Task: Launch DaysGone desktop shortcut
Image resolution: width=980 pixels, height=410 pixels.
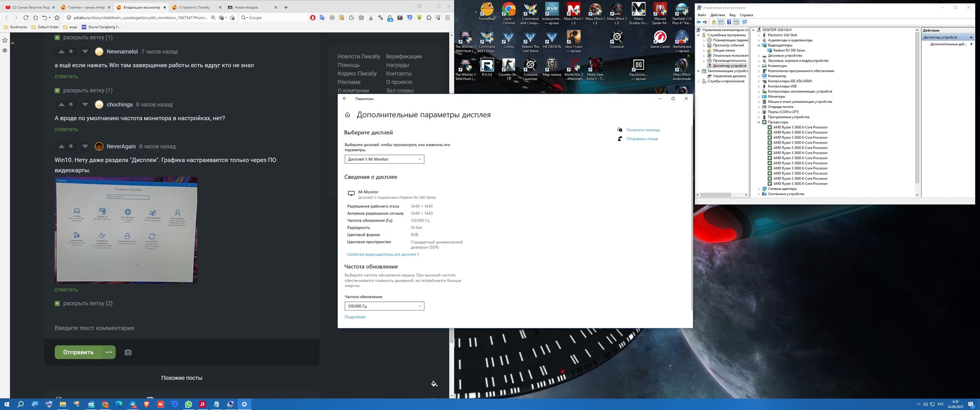Action: [638, 69]
